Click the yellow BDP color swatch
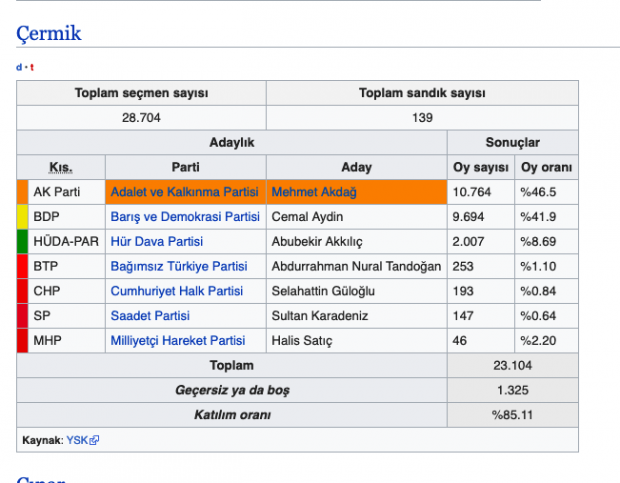620x483 pixels. point(22,217)
